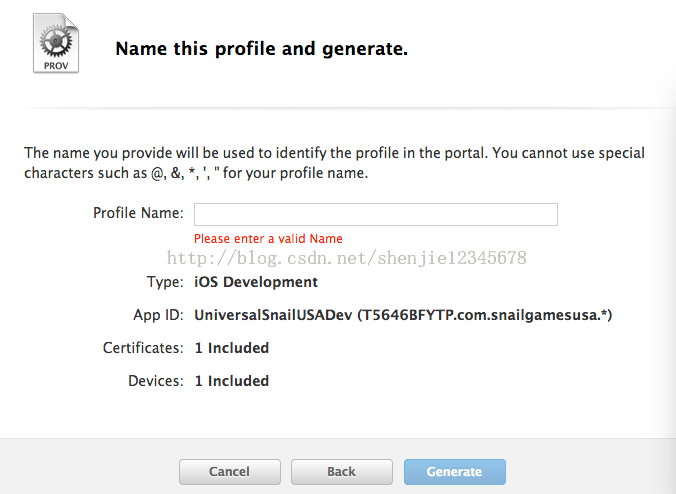Click the 'Please enter a valid Name' error text
676x494 pixels.
pyautogui.click(x=268, y=238)
